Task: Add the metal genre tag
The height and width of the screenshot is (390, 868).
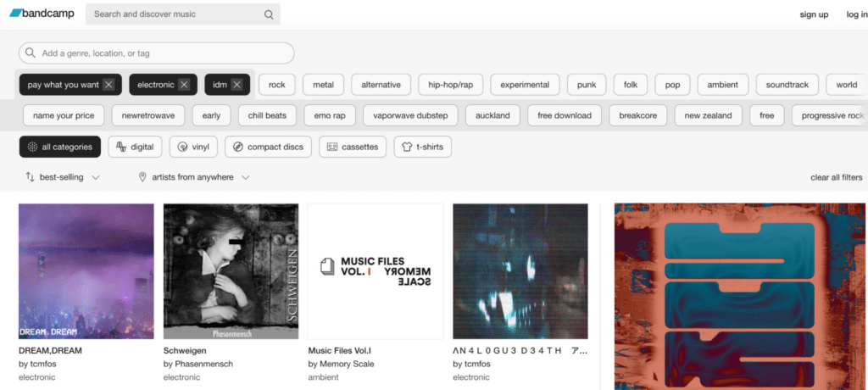Action: [323, 85]
